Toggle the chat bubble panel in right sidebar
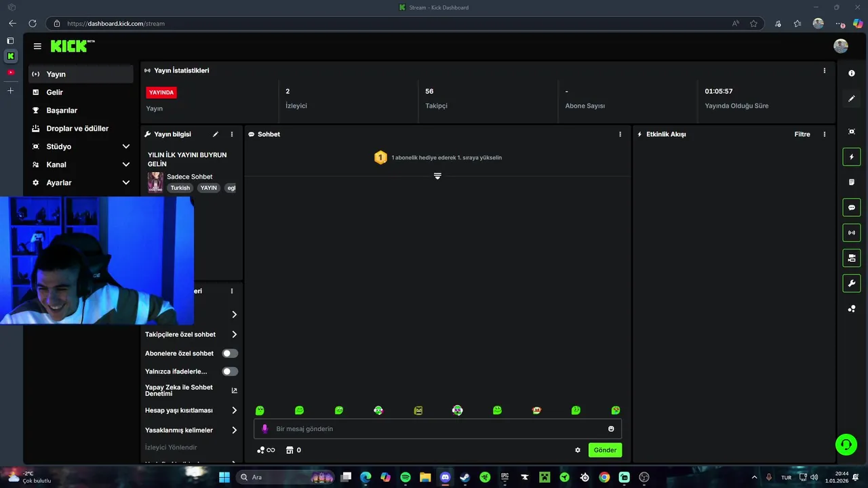 pyautogui.click(x=852, y=207)
